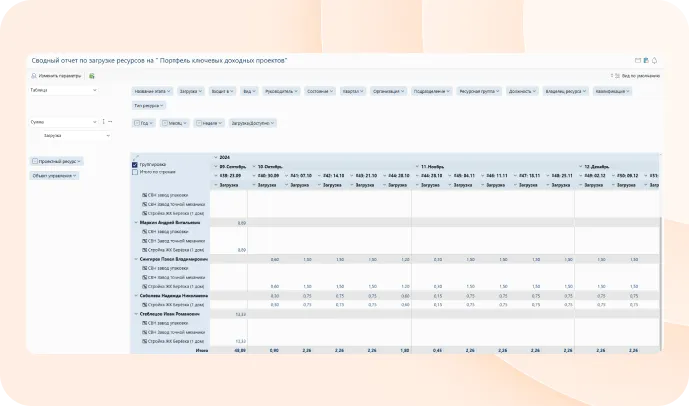The image size is (689, 406).
Task: Click the copy icon in the report header
Action: click(647, 60)
